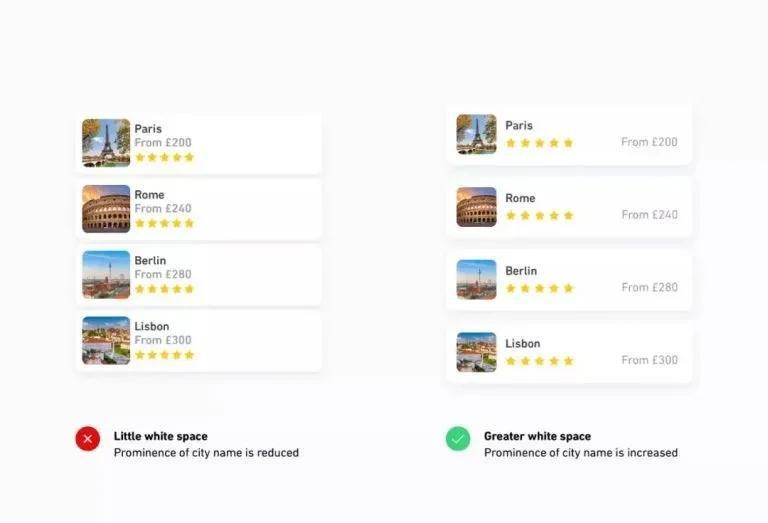The width and height of the screenshot is (768, 523).
Task: Click "From £300" price in right list
Action: click(x=649, y=360)
